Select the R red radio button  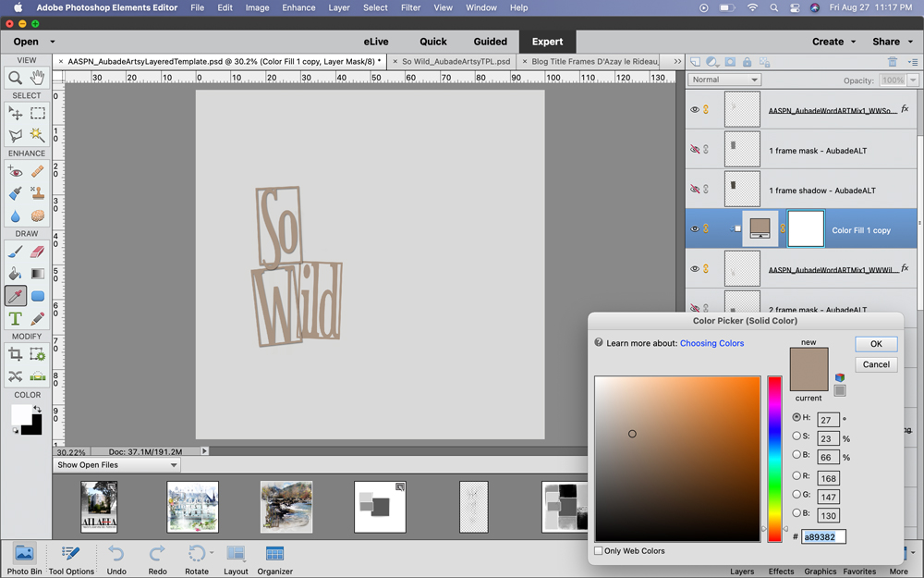point(796,475)
